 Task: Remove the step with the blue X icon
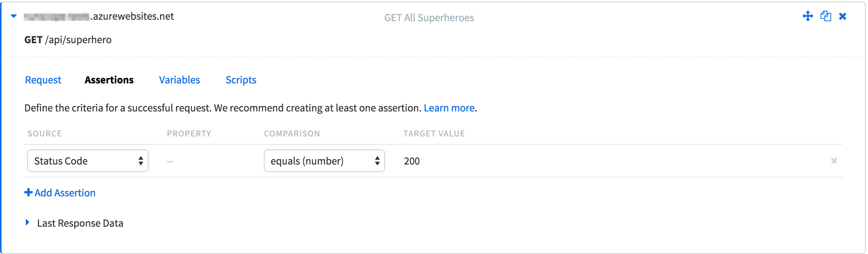click(843, 16)
